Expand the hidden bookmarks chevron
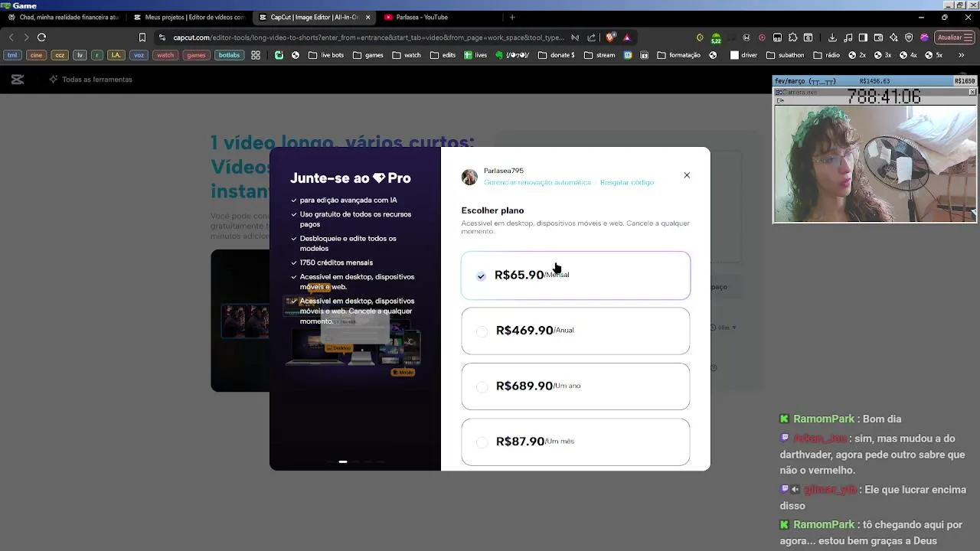The width and height of the screenshot is (980, 551). click(962, 55)
